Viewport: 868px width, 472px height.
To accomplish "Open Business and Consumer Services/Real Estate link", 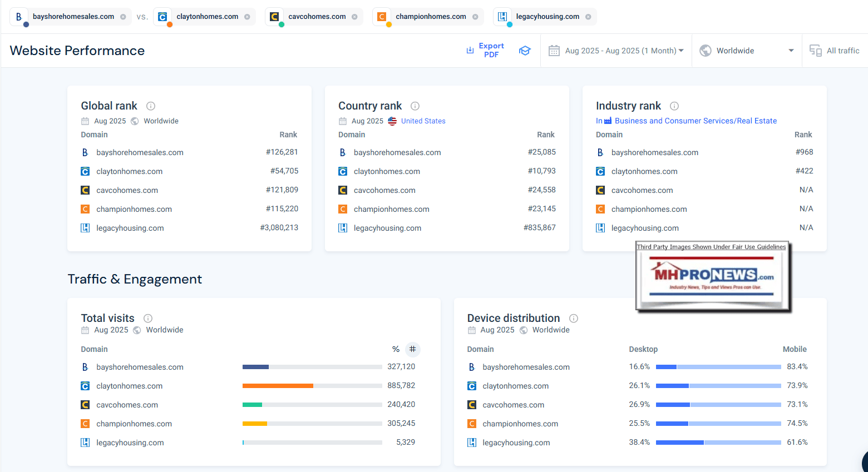I will (696, 121).
